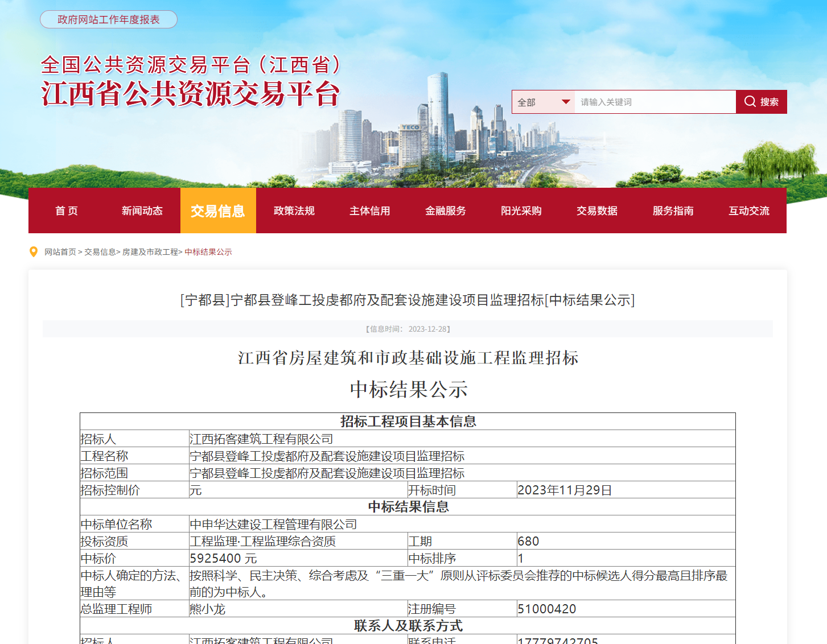
Task: Switch to the 新闻动态 tab
Action: (x=142, y=210)
